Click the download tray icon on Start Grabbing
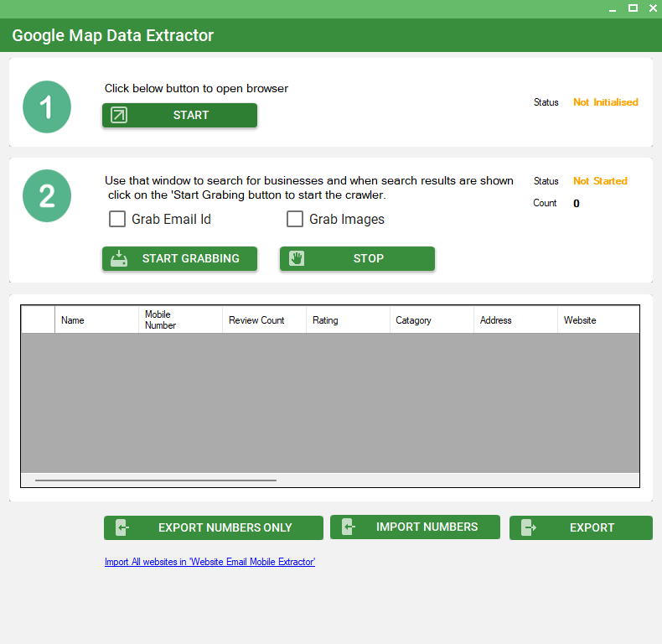Screen dimensions: 662x644 point(119,258)
